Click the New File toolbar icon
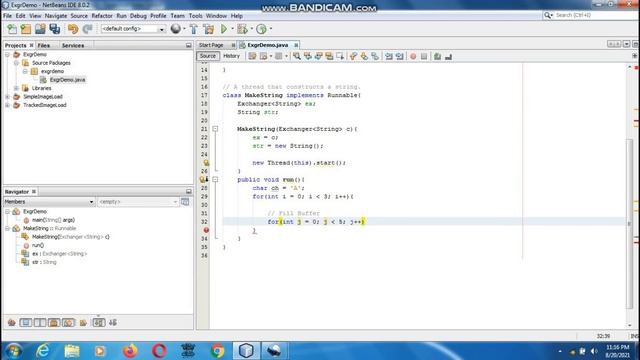 [x=12, y=29]
